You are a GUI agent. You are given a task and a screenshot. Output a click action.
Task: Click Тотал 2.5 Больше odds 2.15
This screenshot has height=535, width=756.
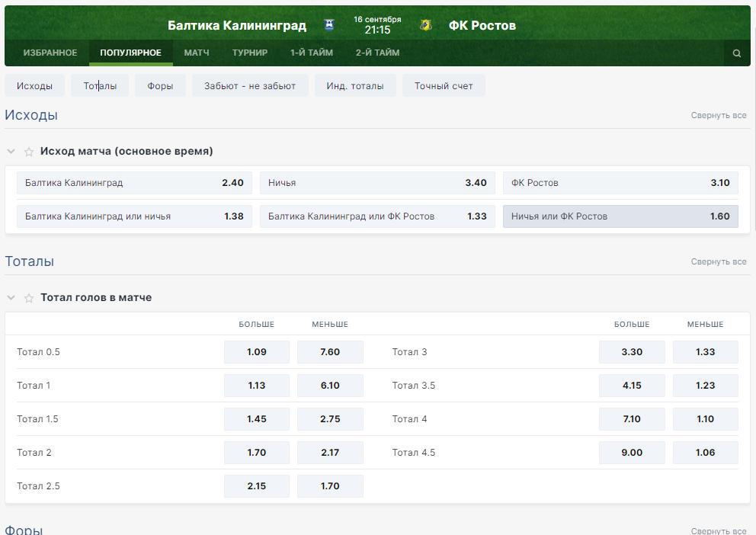[x=257, y=485]
